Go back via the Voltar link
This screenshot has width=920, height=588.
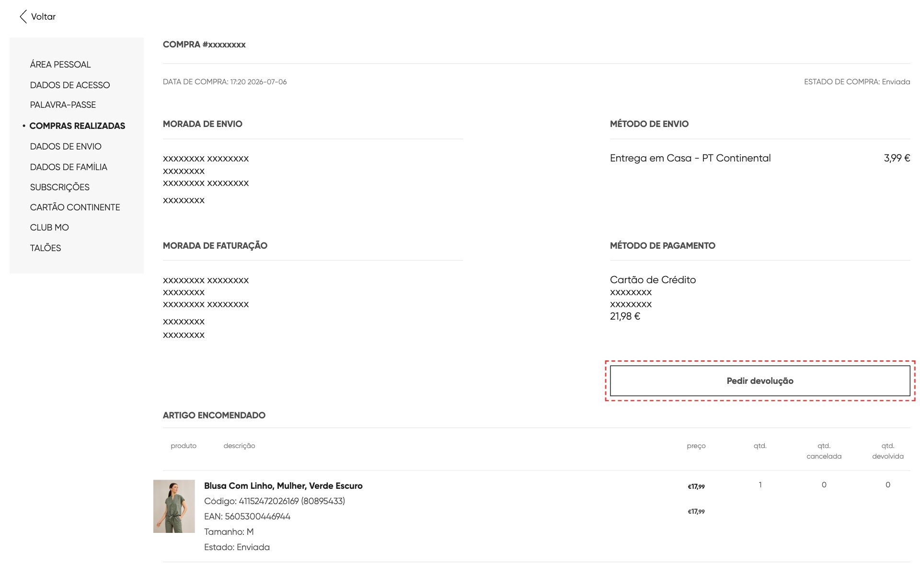click(x=43, y=17)
